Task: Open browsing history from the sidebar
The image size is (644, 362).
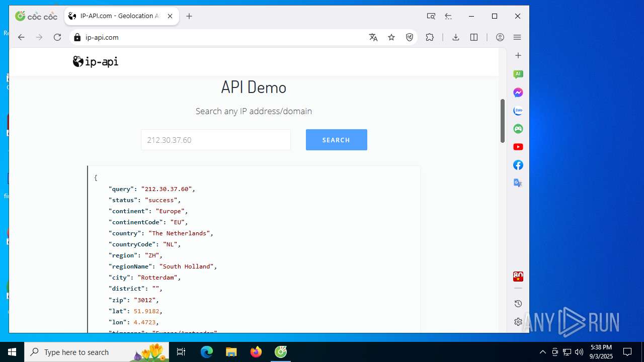Action: click(x=518, y=304)
